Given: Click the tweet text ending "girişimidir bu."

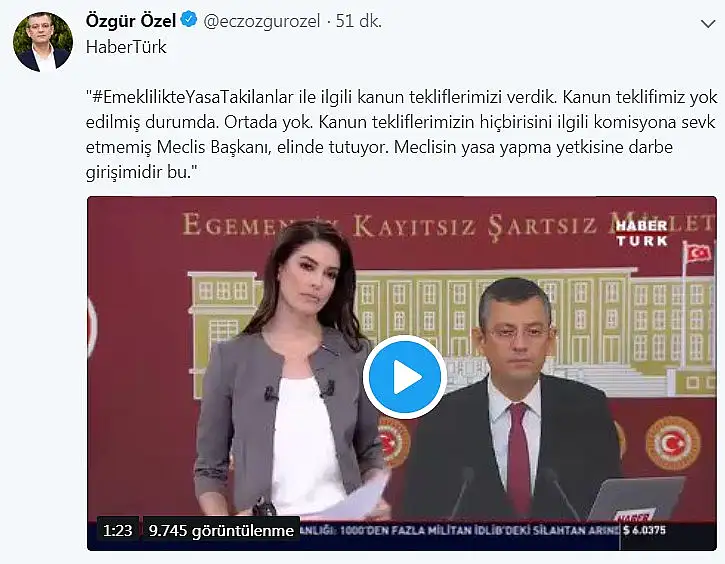Looking at the screenshot, I should click(401, 135).
